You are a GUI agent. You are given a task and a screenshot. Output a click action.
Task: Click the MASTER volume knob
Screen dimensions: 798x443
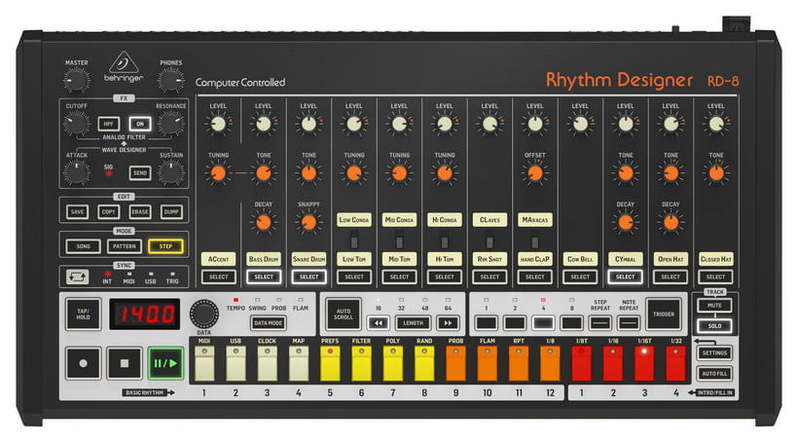tap(76, 80)
